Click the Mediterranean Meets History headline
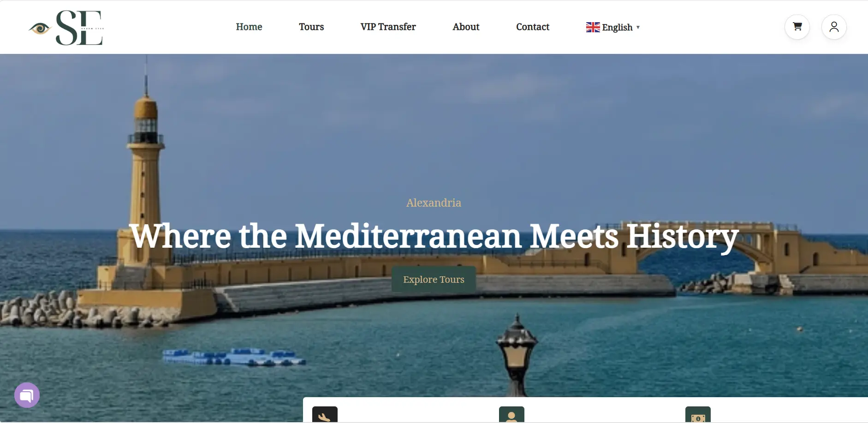 tap(434, 236)
